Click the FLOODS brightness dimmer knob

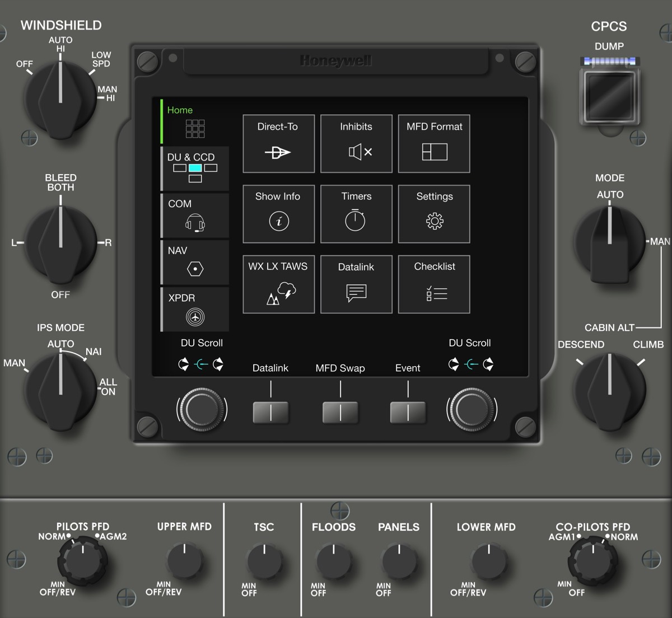(x=334, y=561)
